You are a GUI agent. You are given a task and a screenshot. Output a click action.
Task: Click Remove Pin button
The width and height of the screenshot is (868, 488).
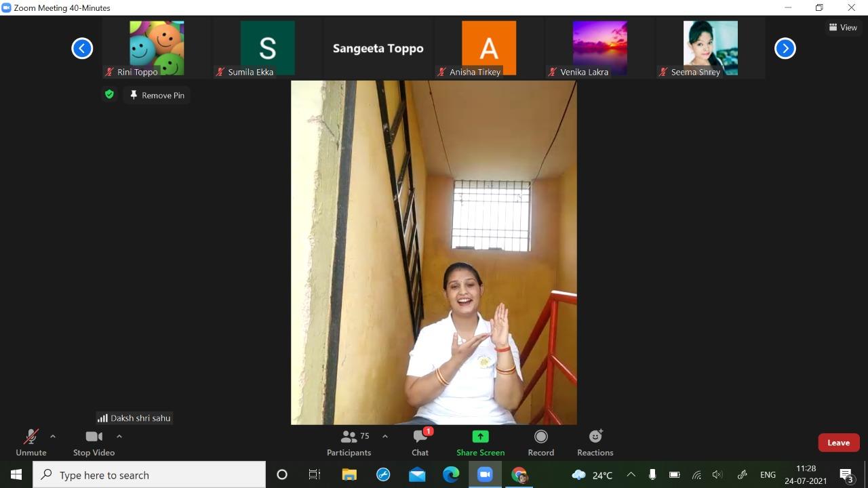(157, 95)
